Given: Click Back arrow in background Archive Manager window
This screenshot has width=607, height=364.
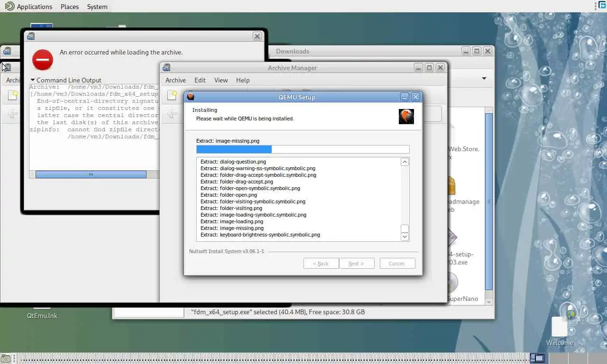Looking at the screenshot, I should click(12, 114).
